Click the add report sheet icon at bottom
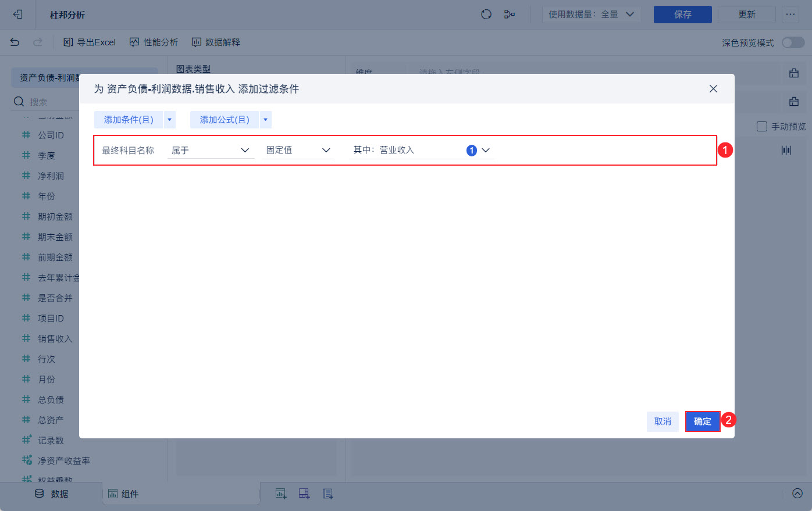This screenshot has height=511, width=812. (328, 494)
